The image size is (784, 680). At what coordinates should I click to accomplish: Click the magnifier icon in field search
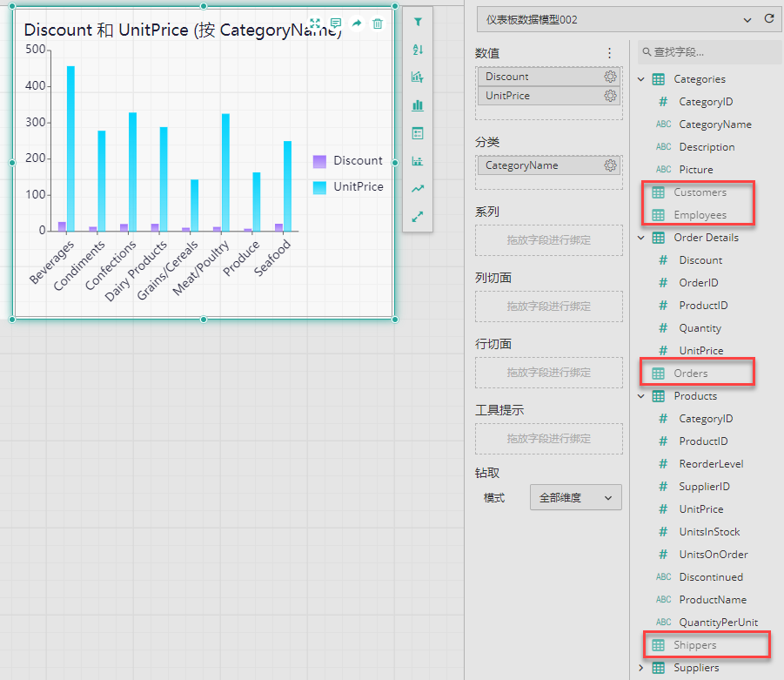(647, 51)
